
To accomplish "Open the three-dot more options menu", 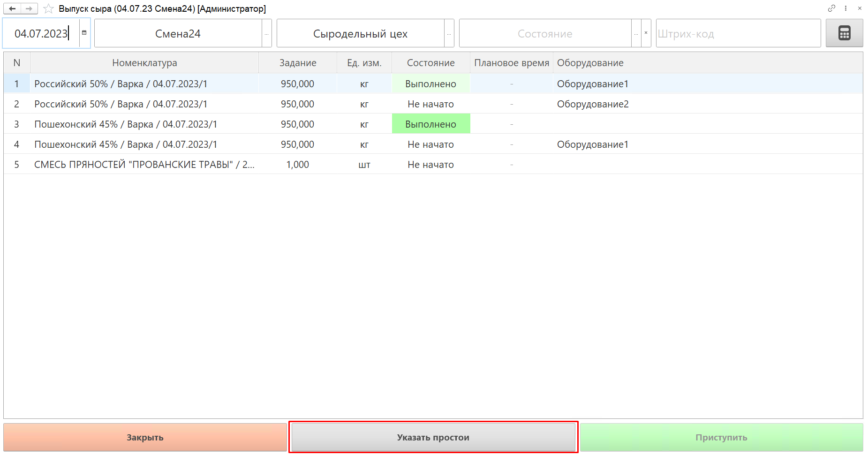I will [x=845, y=8].
